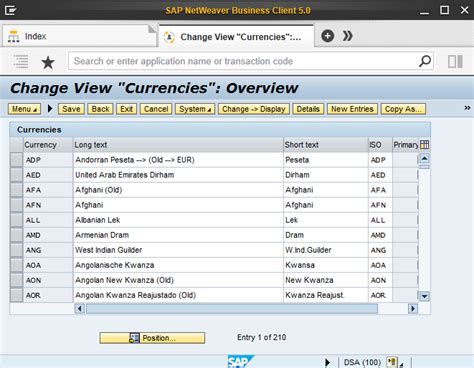Toggle the side panel layout icon
474x368 pixels.
(455, 62)
